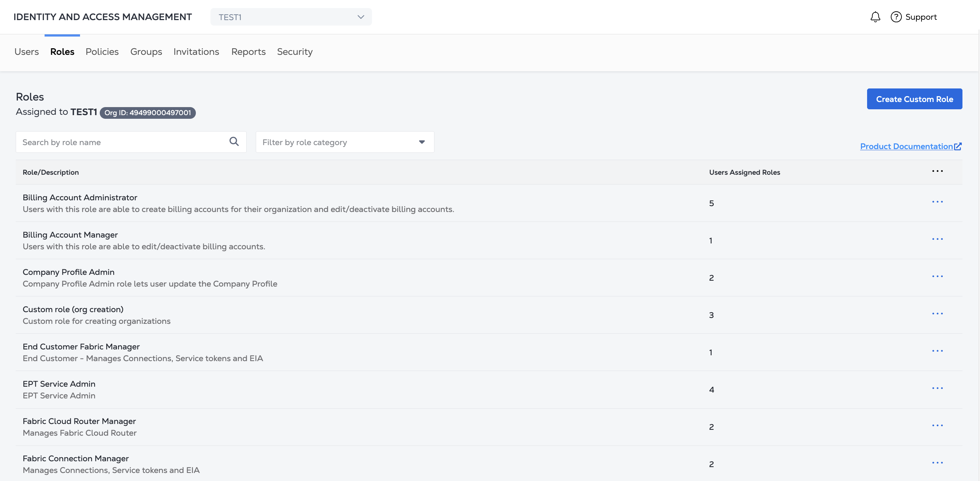
Task: Click user count 4 for EPT Service Admin
Action: tap(711, 390)
